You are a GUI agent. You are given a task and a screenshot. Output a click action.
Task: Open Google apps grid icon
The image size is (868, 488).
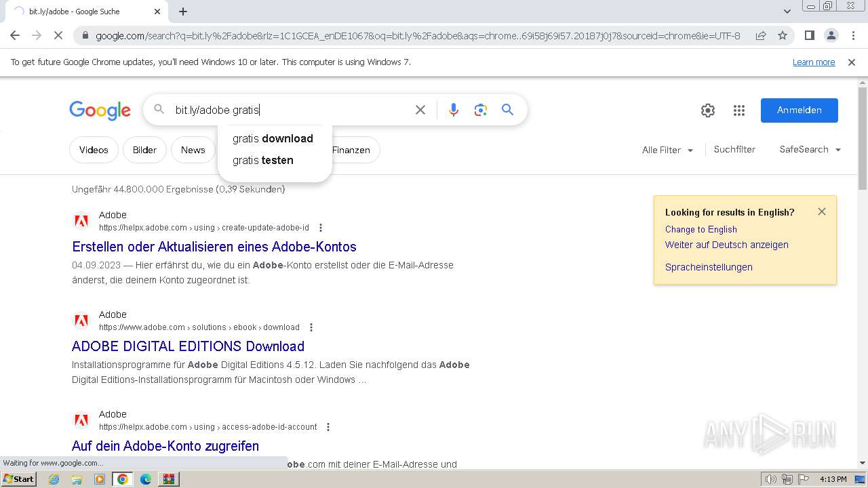739,110
